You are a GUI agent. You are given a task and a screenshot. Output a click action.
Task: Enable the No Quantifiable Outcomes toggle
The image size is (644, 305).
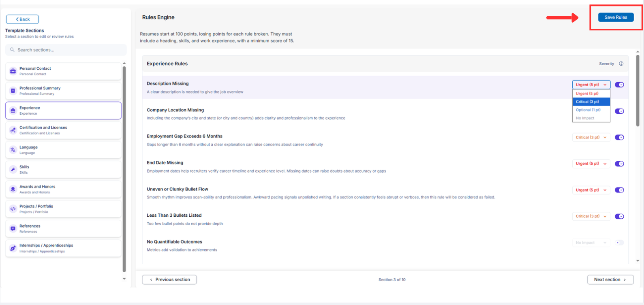619,243
